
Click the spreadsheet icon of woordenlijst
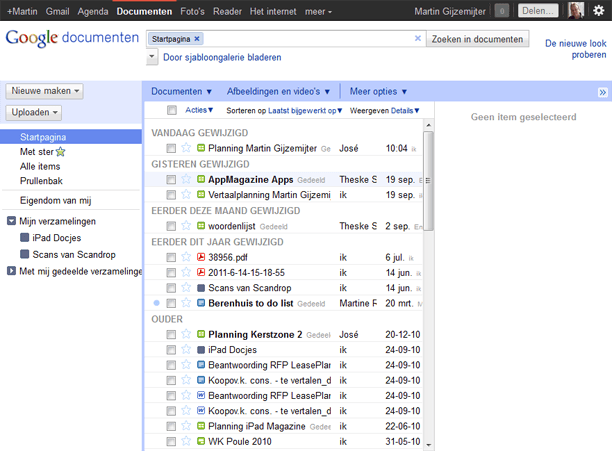coord(201,226)
